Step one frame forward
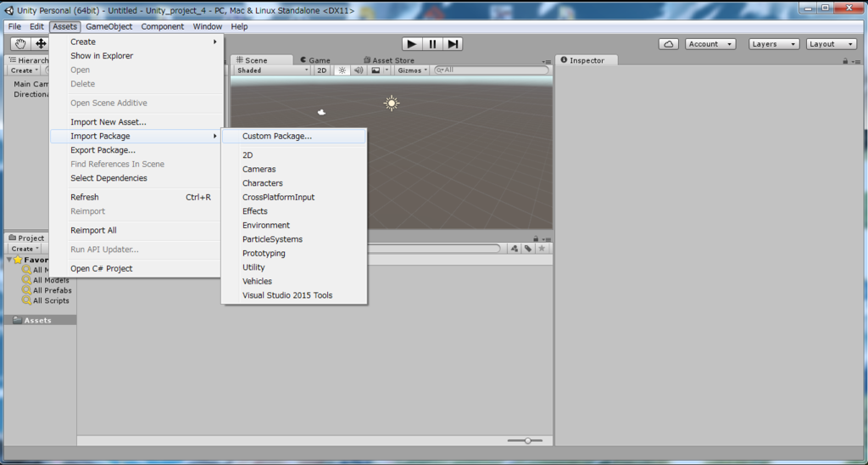This screenshot has width=868, height=465. click(x=453, y=44)
